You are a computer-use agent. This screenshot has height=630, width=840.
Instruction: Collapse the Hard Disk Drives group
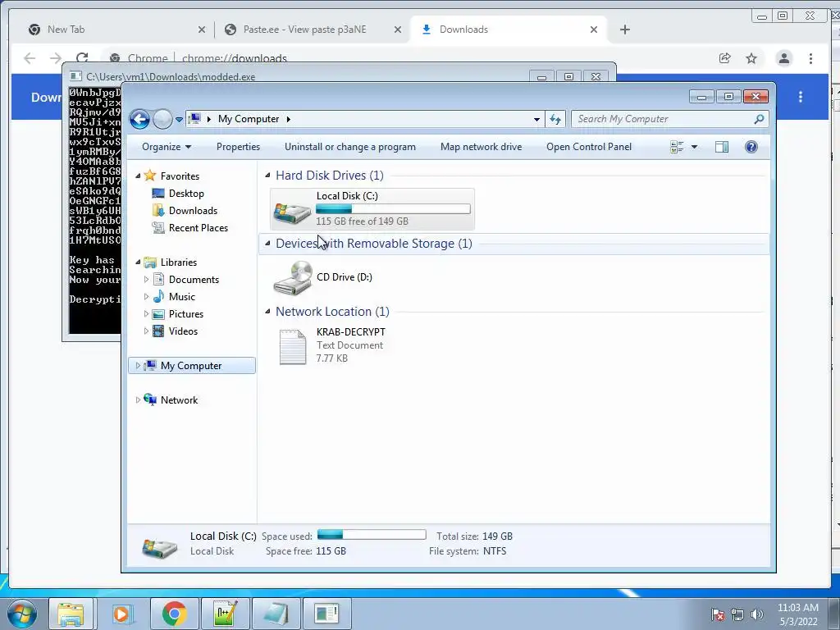[267, 176]
